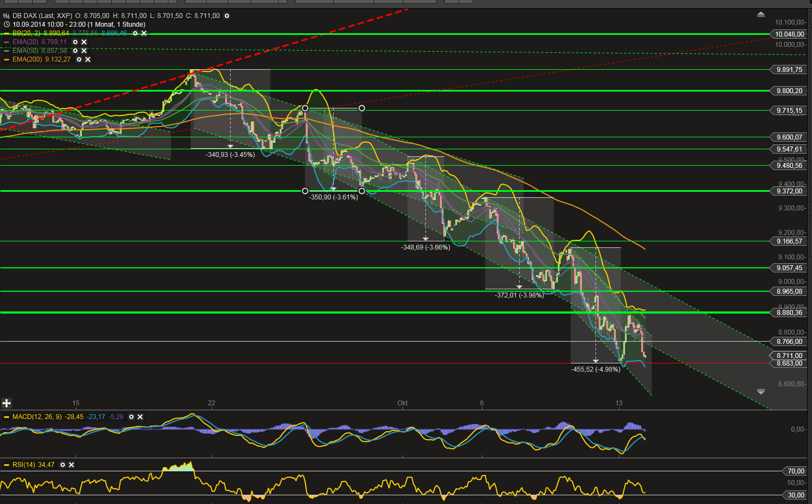Select the 9.600,07 price level label
Screen dimensions: 812x504
pyautogui.click(x=789, y=137)
